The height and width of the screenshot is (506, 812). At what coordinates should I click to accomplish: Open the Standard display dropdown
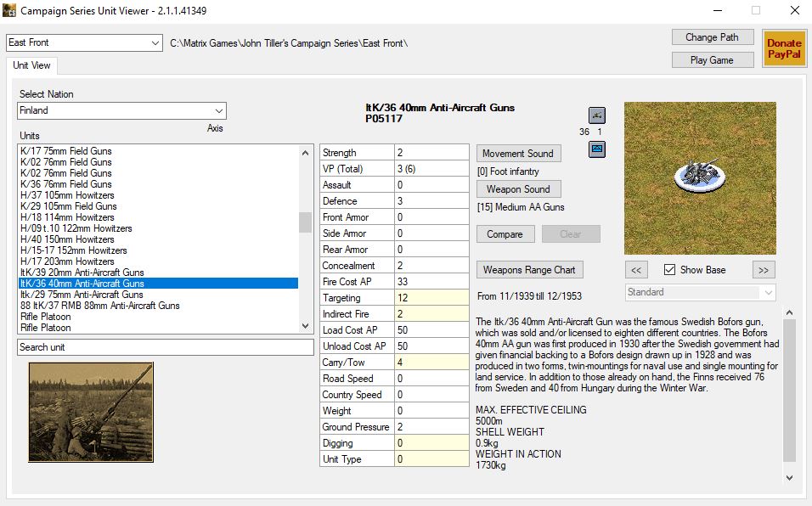700,292
